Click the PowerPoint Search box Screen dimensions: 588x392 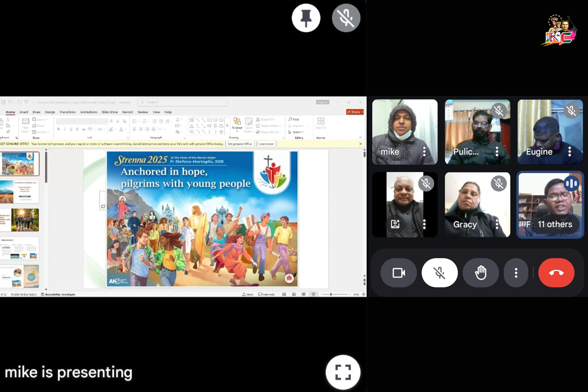(183, 102)
